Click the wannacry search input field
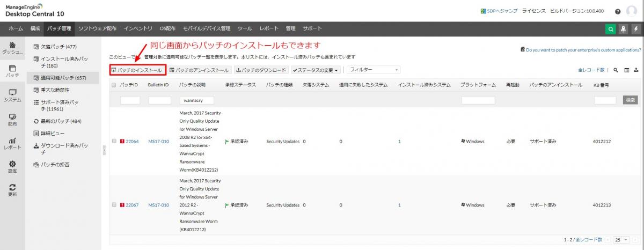644x250 pixels. point(196,100)
